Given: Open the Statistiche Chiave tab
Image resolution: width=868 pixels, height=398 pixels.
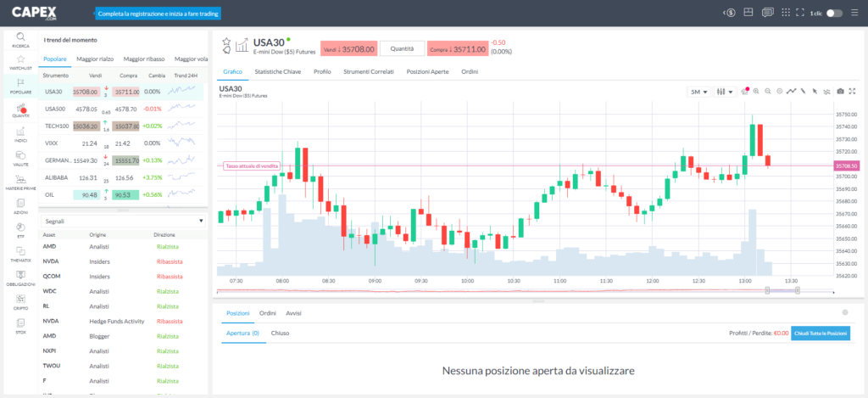Looking at the screenshot, I should coord(278,72).
